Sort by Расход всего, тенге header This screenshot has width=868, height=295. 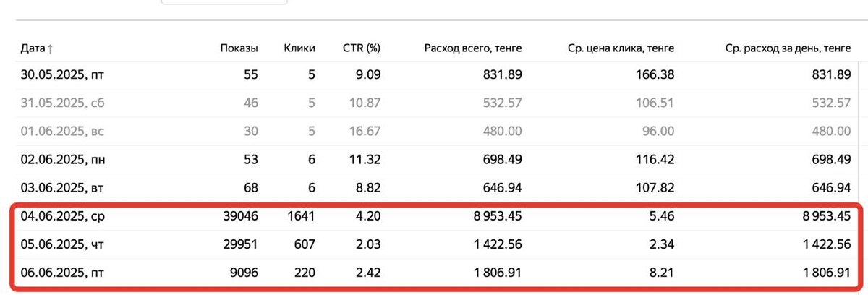point(473,49)
